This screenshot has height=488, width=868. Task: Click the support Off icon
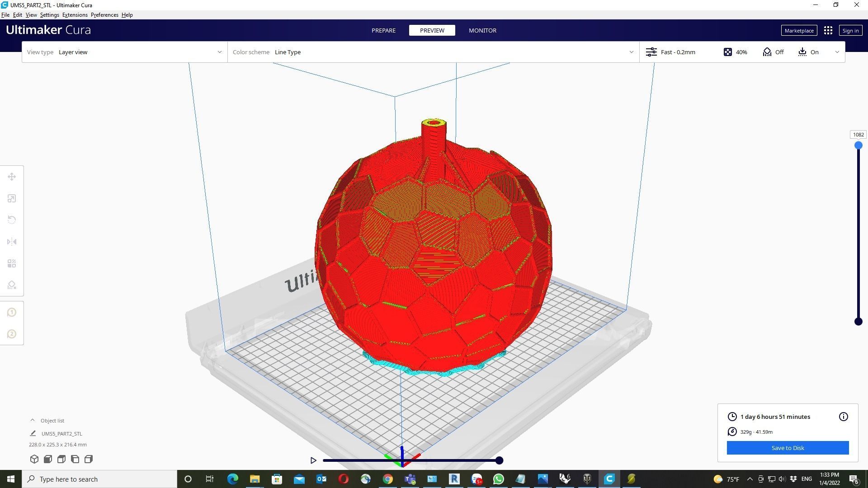coord(767,52)
